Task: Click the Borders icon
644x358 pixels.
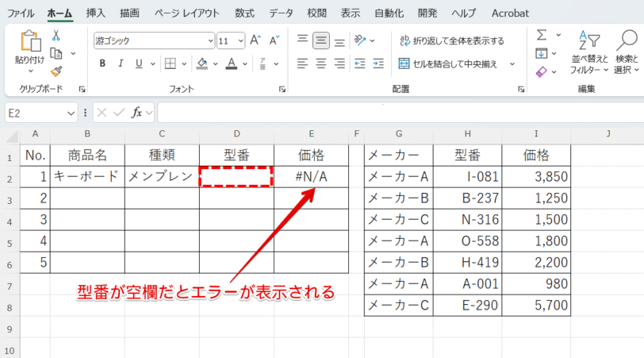Action: pyautogui.click(x=170, y=64)
